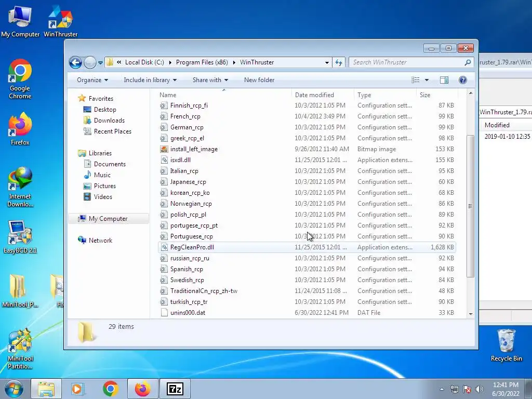
Task: Sort by the Name column header
Action: (224, 95)
